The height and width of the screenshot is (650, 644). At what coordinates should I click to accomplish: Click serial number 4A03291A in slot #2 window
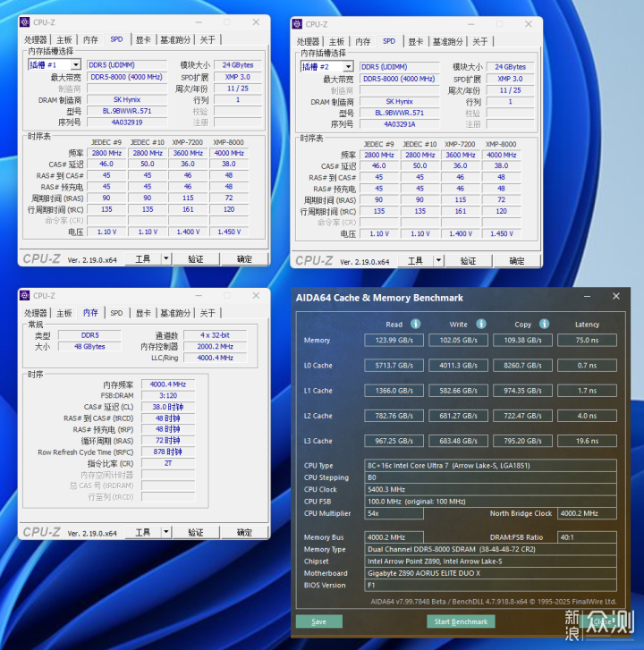(x=399, y=124)
